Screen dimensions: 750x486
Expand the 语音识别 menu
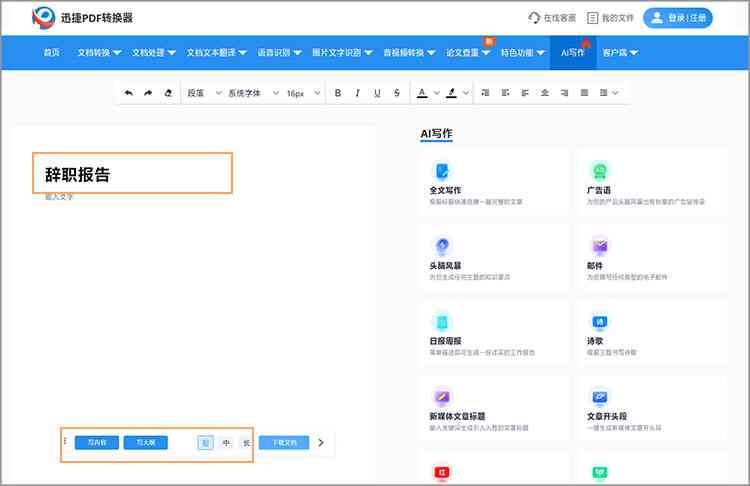point(279,53)
